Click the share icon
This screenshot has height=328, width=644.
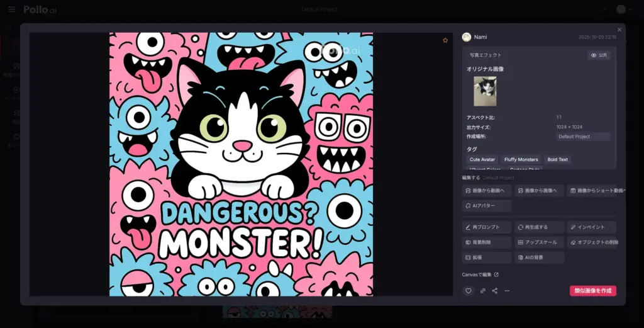495,291
